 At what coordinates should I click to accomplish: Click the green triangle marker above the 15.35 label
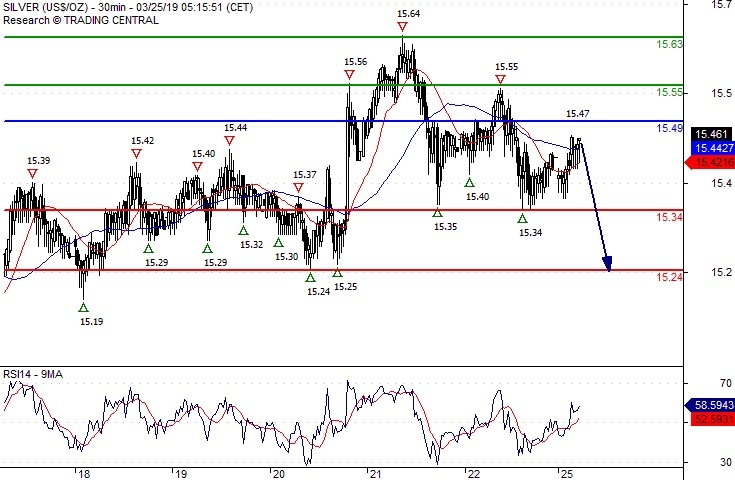pyautogui.click(x=437, y=213)
